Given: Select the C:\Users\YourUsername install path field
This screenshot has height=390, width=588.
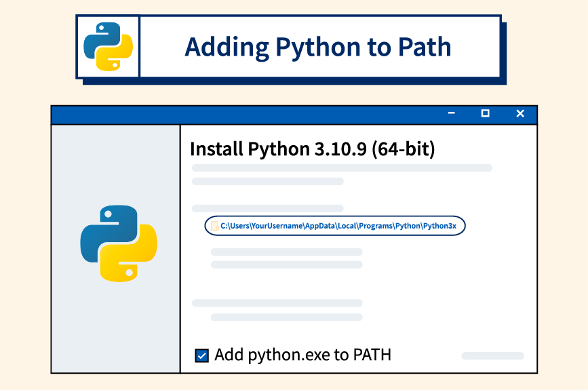Looking at the screenshot, I should [335, 226].
